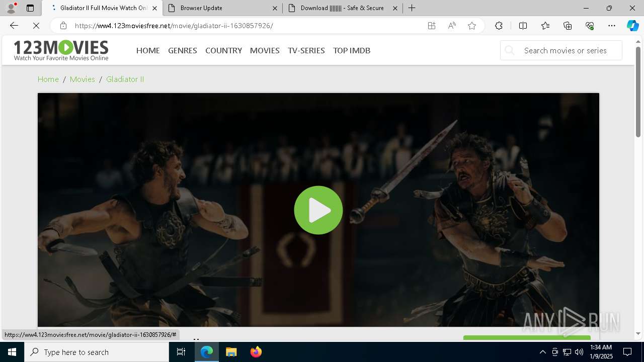Show hidden tray icons chevron

click(x=542, y=352)
